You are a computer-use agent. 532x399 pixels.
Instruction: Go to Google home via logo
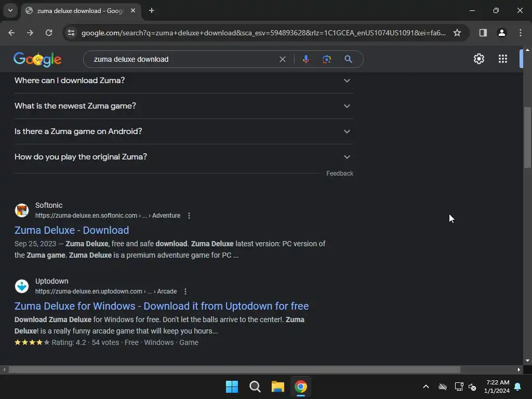click(37, 59)
